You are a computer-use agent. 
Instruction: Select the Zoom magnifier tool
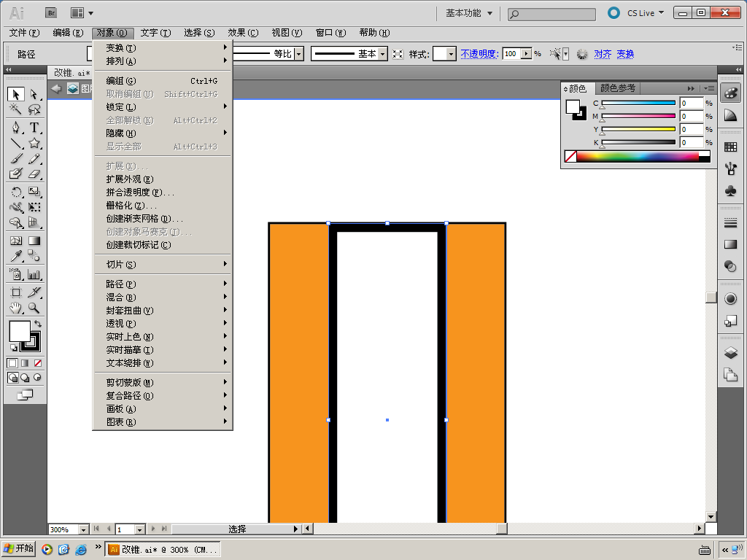point(34,308)
